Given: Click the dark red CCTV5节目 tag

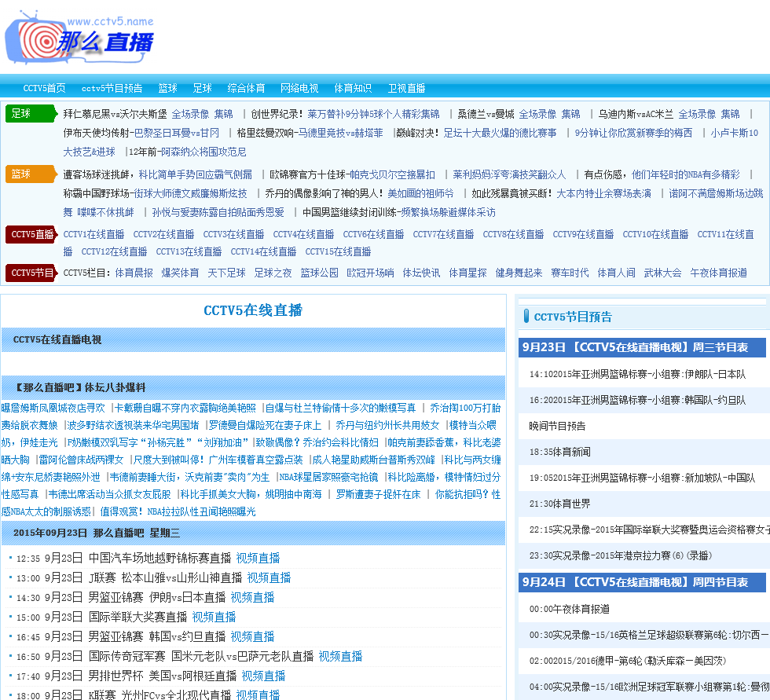Looking at the screenshot, I should [x=32, y=273].
